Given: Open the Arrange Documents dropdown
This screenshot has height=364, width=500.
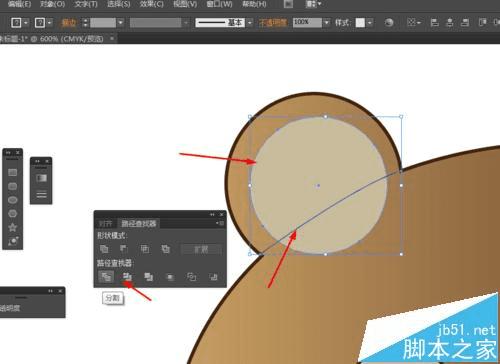Looking at the screenshot, I should pos(313,4).
